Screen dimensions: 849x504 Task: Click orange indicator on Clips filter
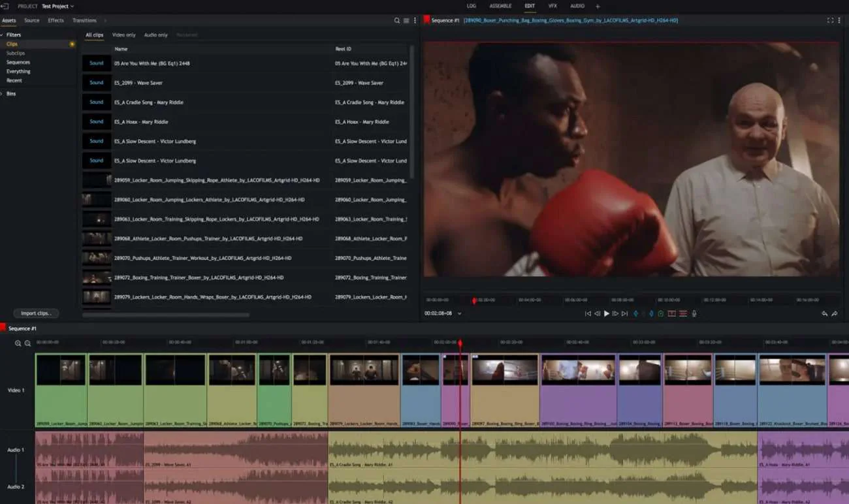tap(72, 44)
